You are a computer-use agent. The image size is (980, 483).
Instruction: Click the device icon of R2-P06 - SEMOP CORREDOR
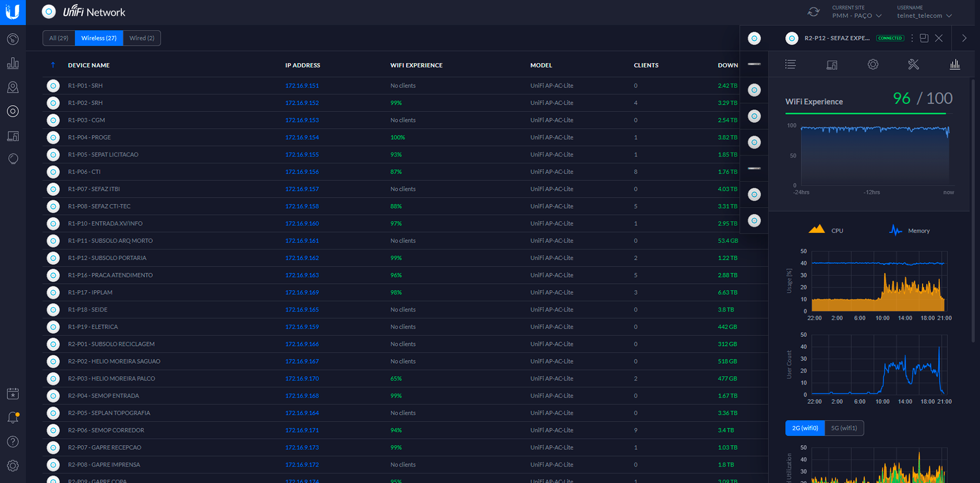(53, 430)
